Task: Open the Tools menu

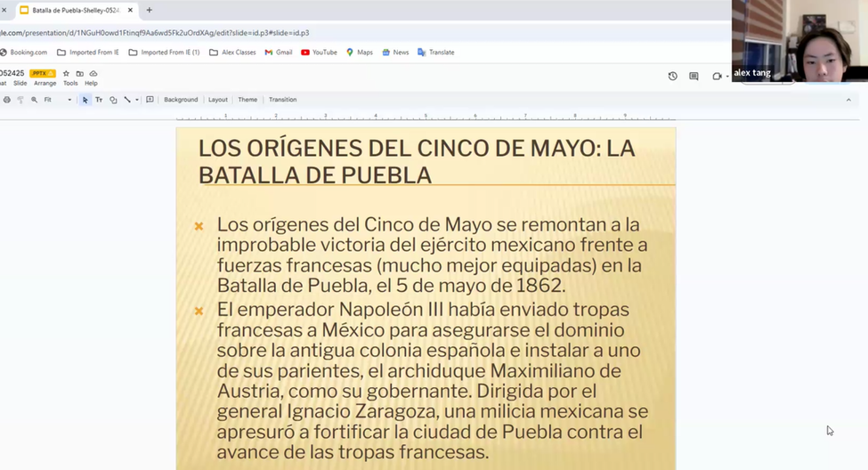Action: 70,83
